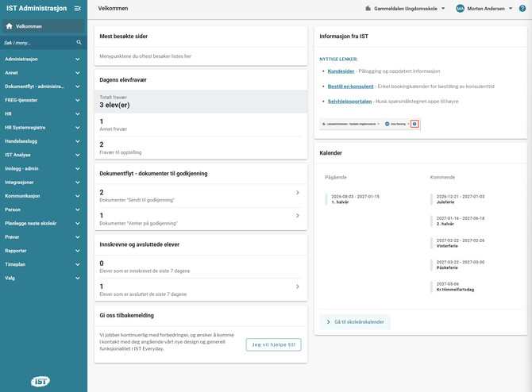The image size is (532, 392).
Task: Open the Kundesider link
Action: click(x=341, y=71)
